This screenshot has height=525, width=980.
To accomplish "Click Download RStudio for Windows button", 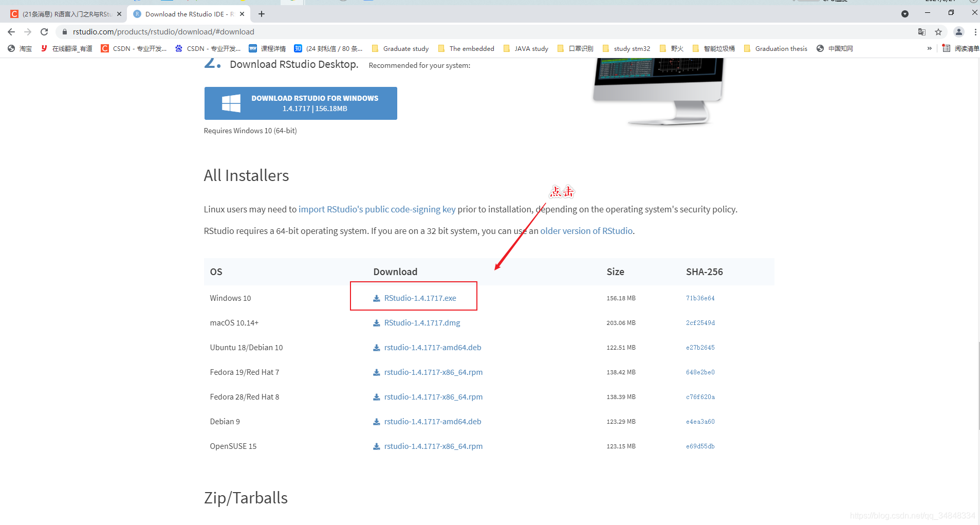I will tap(301, 103).
